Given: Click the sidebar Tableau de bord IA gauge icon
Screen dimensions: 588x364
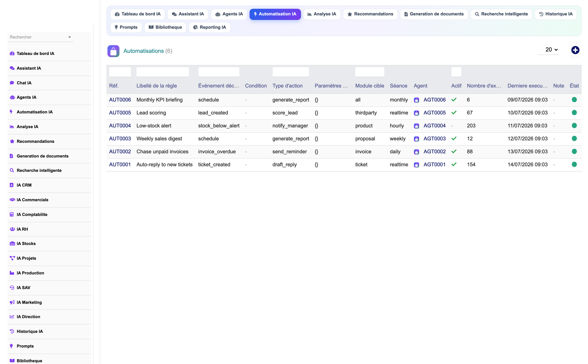Looking at the screenshot, I should (12, 53).
